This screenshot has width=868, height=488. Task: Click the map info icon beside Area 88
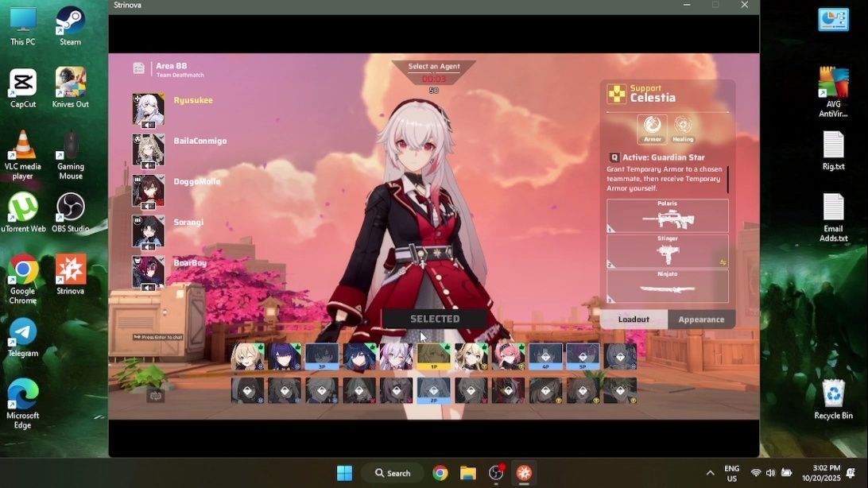[139, 69]
